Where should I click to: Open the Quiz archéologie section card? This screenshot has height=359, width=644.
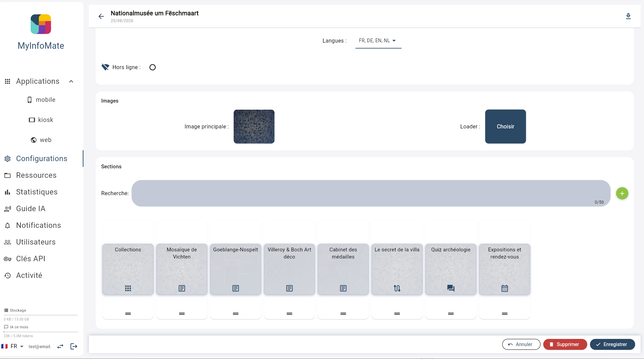(451, 269)
